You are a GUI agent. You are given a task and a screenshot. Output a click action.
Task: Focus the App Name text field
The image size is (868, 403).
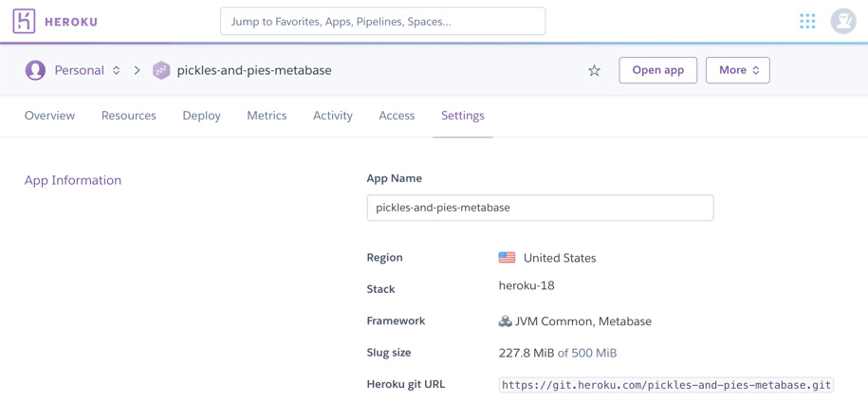(x=540, y=208)
